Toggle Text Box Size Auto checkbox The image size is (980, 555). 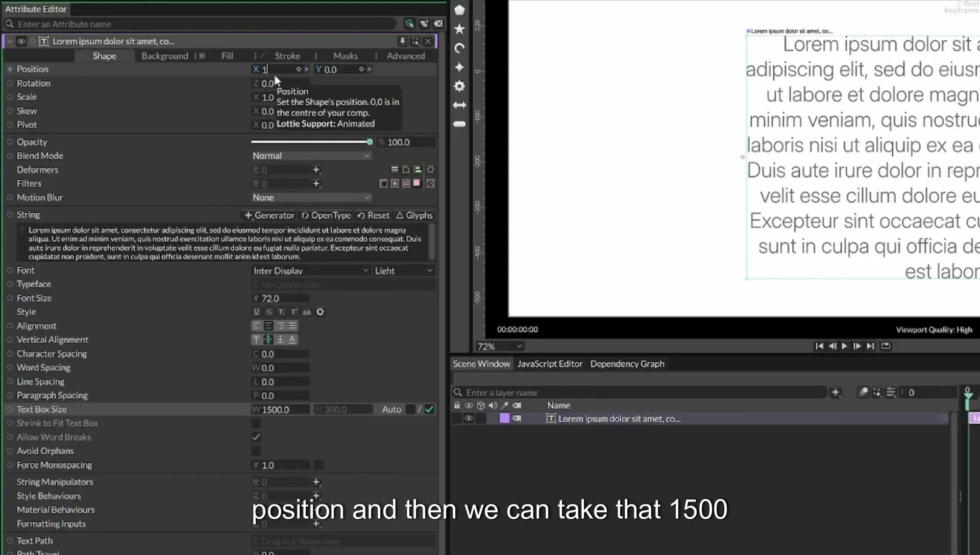coord(410,409)
